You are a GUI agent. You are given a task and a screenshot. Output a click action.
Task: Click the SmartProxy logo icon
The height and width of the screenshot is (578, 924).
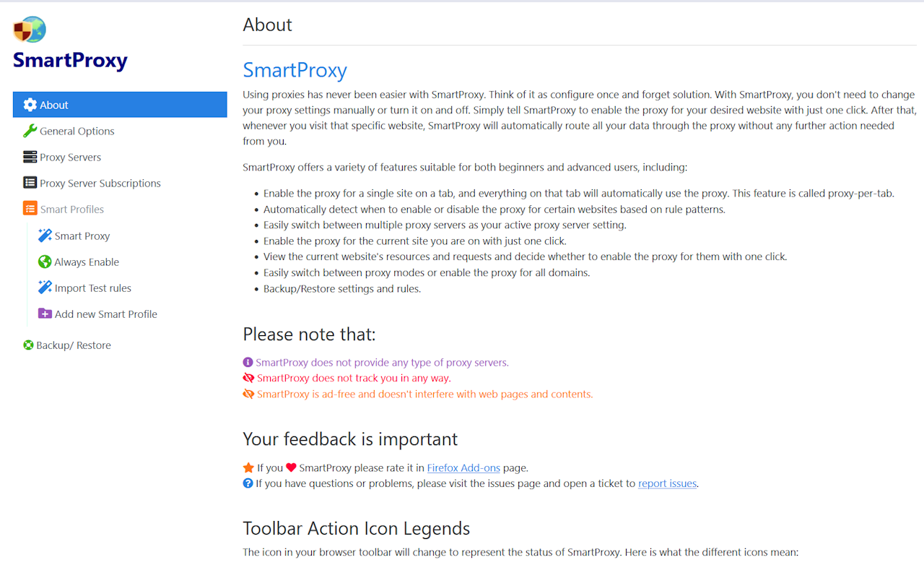pos(29,27)
